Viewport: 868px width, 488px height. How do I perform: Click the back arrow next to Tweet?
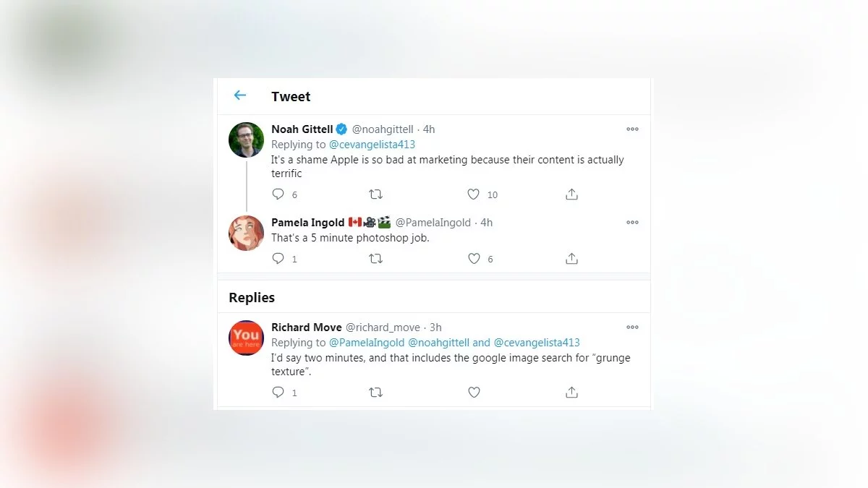point(240,95)
